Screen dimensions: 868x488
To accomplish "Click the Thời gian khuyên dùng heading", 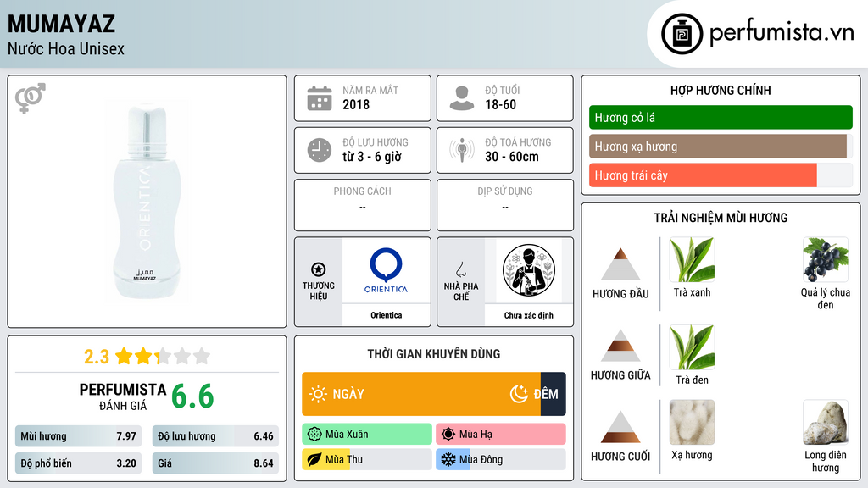I will 434,354.
